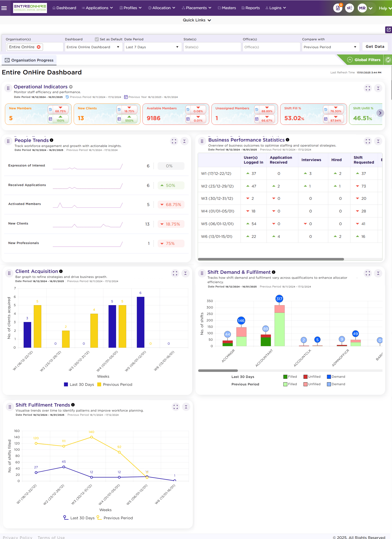Open dashboard in new window icon

tap(389, 30)
